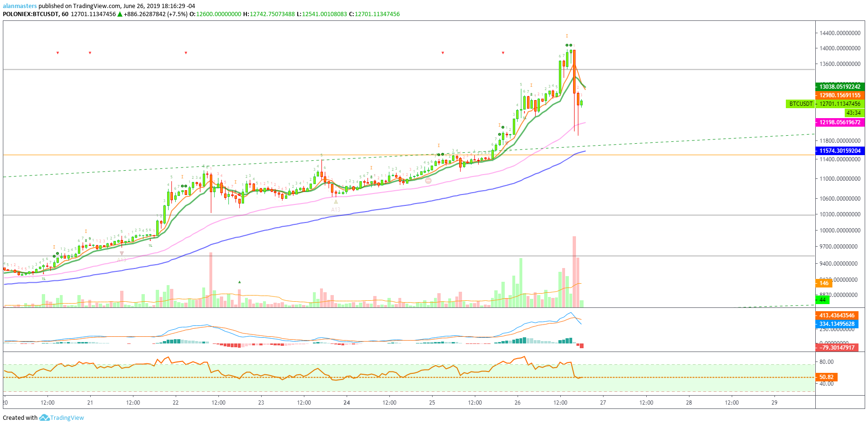Open the TradingView link in footer
The height and width of the screenshot is (426, 868).
[67, 417]
